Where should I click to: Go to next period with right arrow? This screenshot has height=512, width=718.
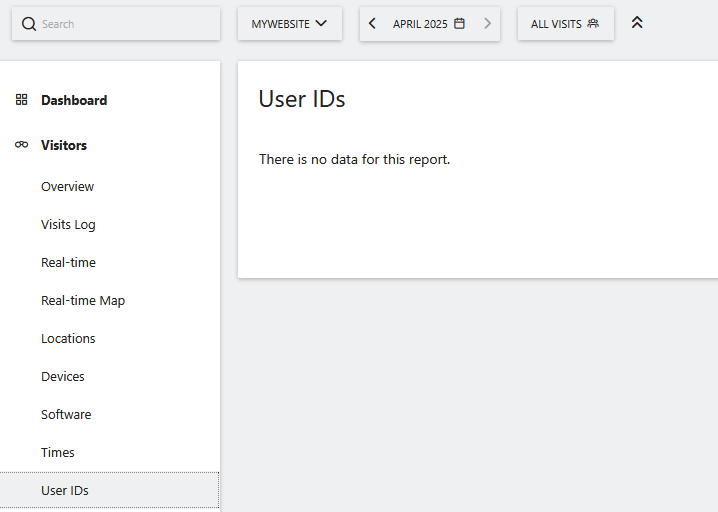(x=487, y=24)
